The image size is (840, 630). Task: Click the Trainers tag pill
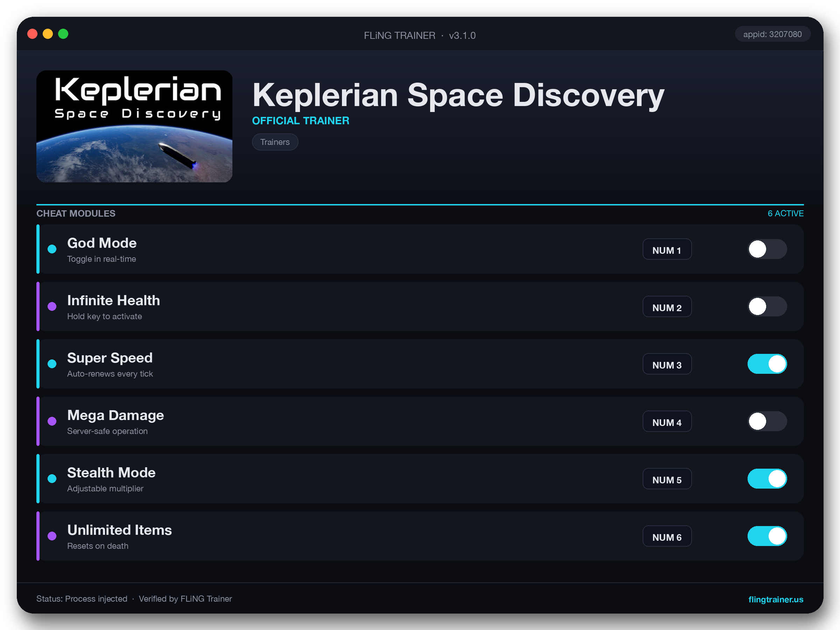(275, 142)
